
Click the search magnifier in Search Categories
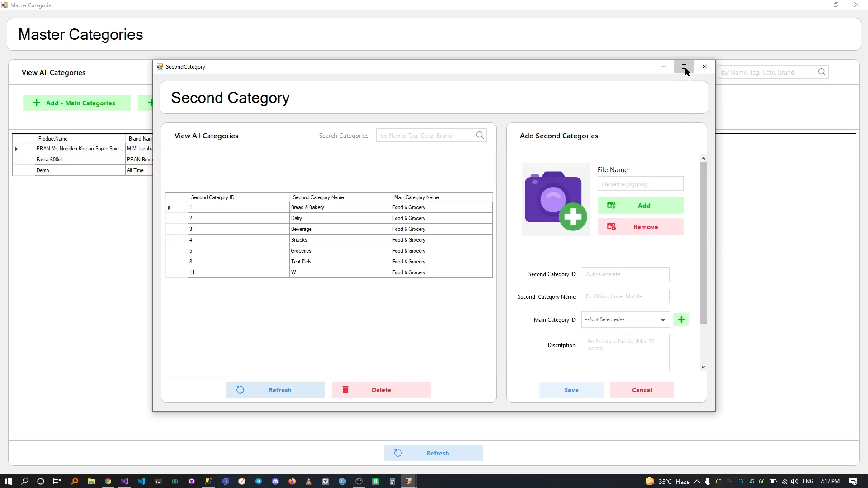click(480, 135)
